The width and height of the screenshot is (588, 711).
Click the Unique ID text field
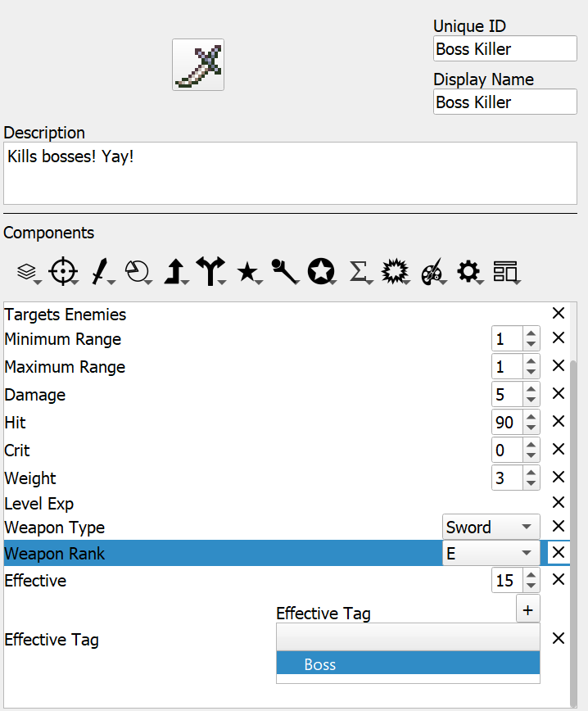coord(504,48)
